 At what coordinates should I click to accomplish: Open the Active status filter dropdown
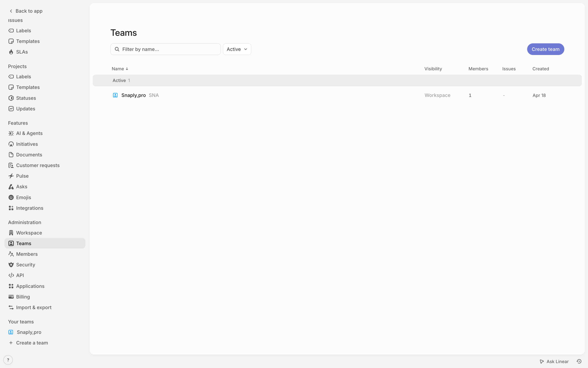point(237,49)
